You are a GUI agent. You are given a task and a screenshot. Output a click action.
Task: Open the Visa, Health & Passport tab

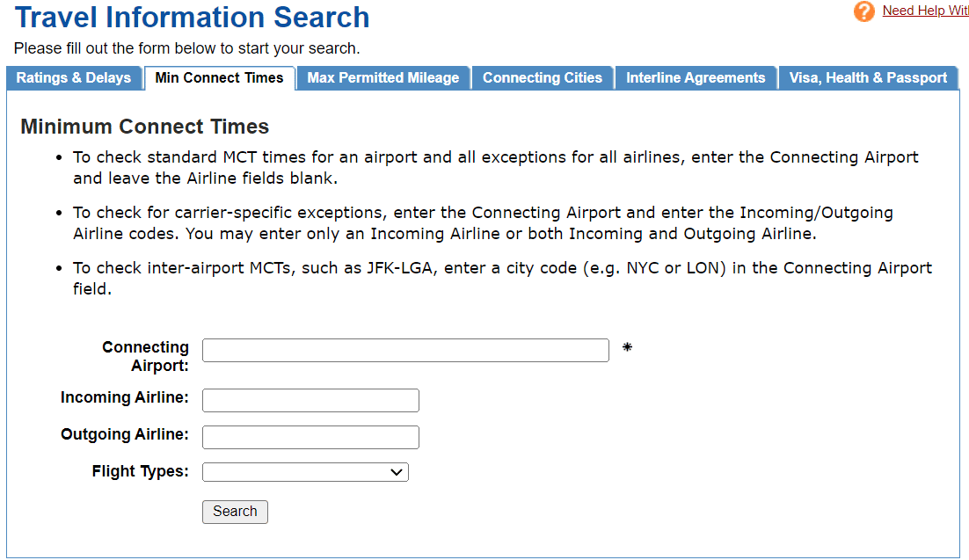pyautogui.click(x=868, y=78)
